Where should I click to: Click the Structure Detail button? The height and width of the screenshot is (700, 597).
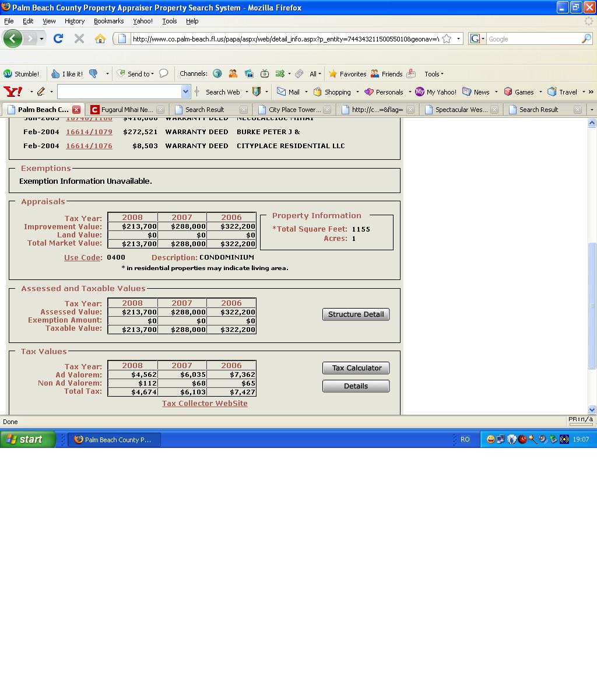356,314
